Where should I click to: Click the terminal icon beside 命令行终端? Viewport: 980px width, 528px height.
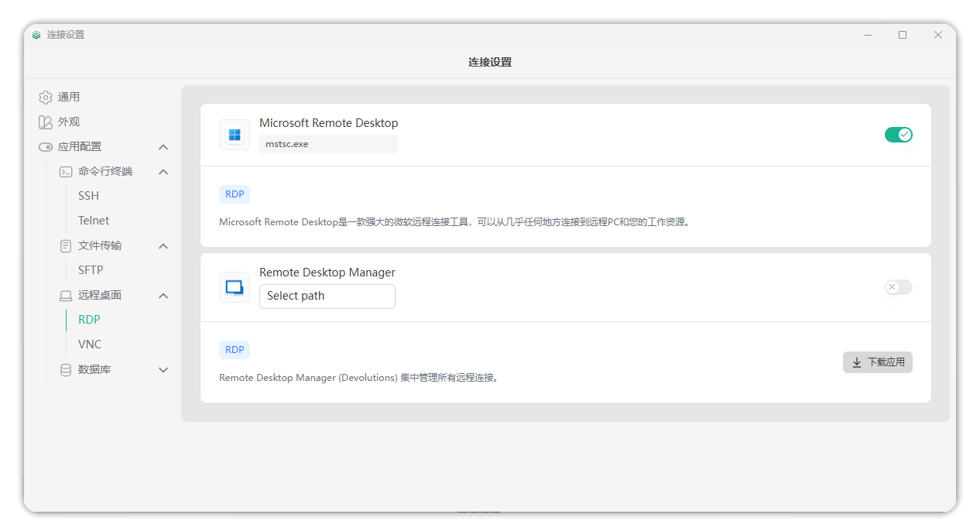(x=66, y=172)
